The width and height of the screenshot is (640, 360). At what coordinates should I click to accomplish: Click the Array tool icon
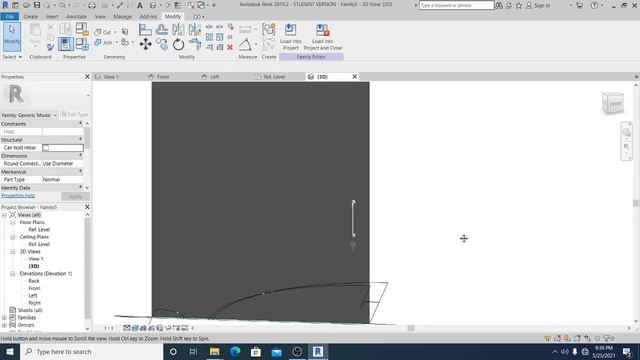pyautogui.click(x=209, y=37)
